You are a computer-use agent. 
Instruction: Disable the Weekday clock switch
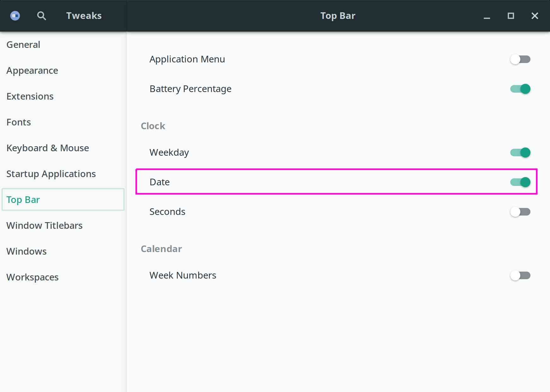(520, 153)
